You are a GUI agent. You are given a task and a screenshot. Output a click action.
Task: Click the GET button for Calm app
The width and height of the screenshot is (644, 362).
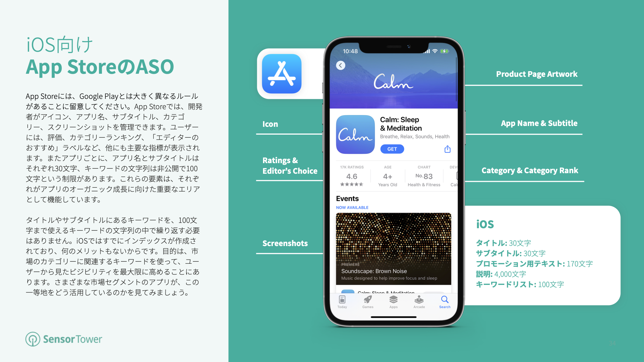pyautogui.click(x=392, y=149)
